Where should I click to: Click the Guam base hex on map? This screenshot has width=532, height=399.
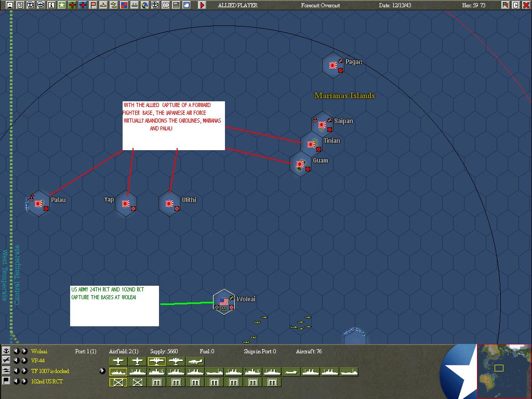coord(300,164)
